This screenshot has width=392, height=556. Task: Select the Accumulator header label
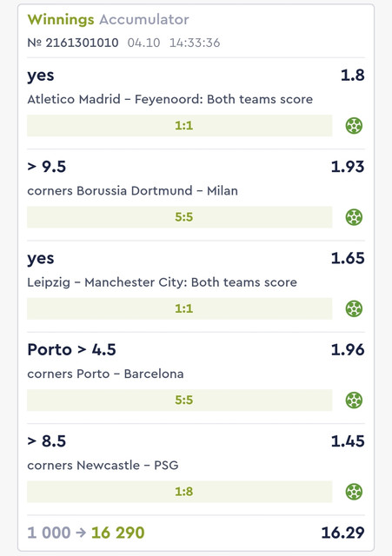point(144,19)
